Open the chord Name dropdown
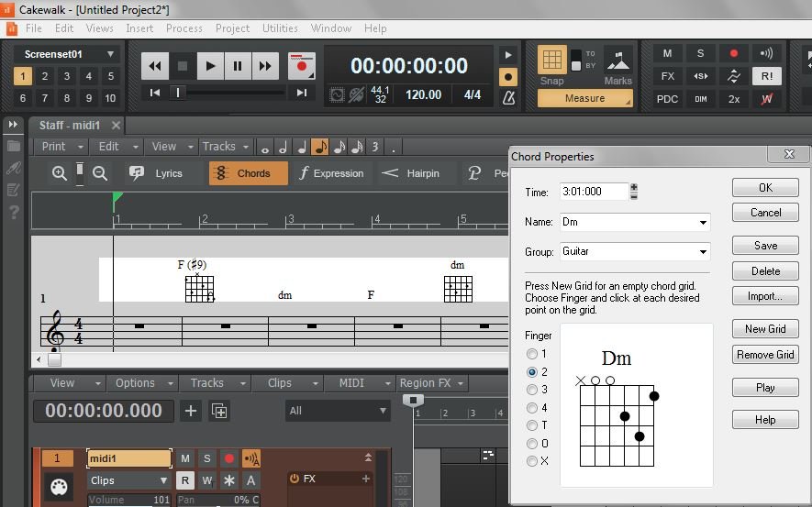812x507 pixels. (x=703, y=222)
